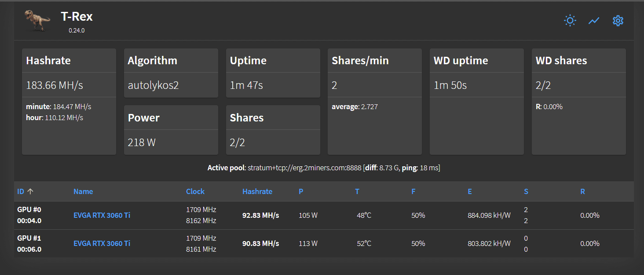Image resolution: width=644 pixels, height=275 pixels.
Task: Open settings gear icon
Action: coord(618,21)
